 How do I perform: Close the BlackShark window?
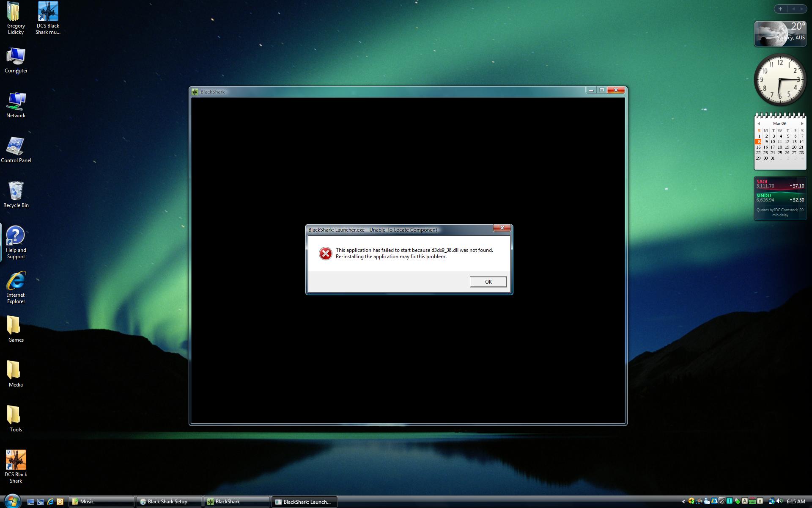click(x=616, y=90)
